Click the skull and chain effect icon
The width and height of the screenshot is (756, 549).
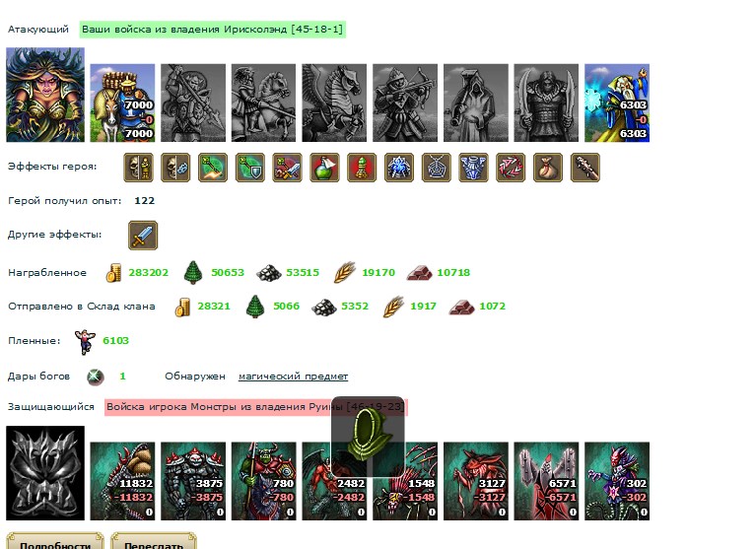click(175, 168)
